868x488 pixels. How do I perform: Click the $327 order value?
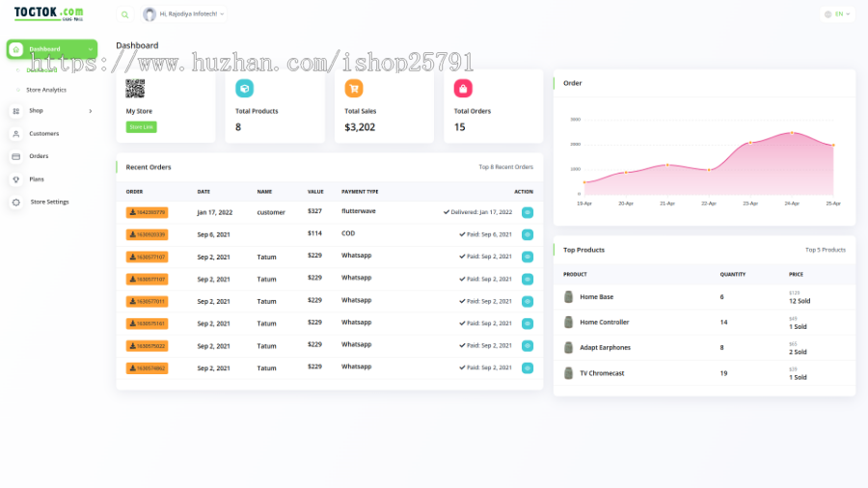point(314,211)
